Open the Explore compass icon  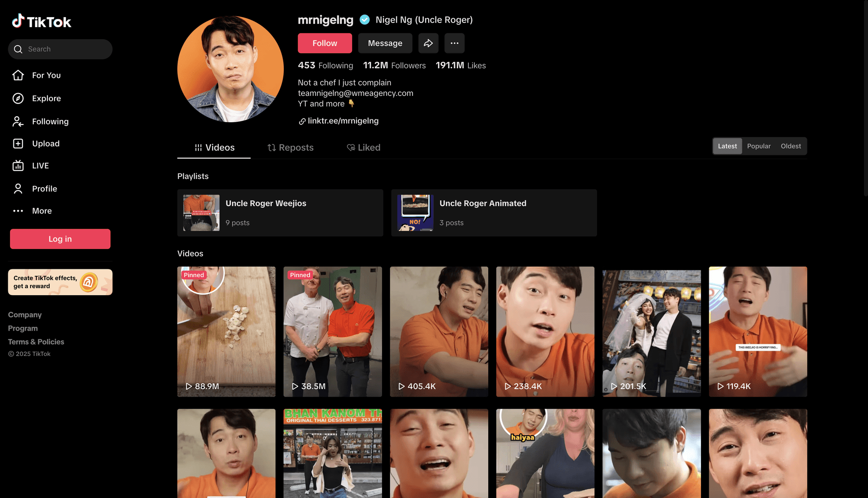coord(18,98)
